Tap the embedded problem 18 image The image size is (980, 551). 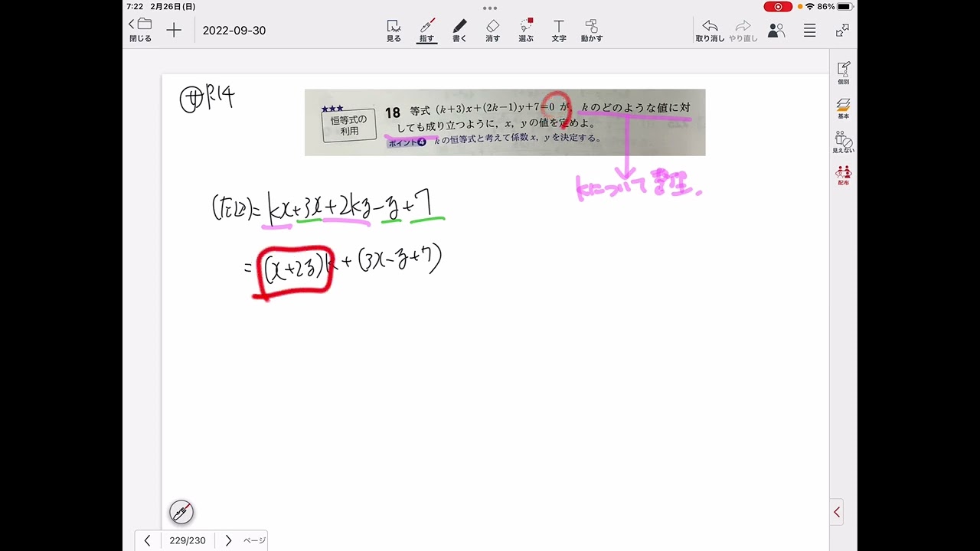[x=505, y=122]
